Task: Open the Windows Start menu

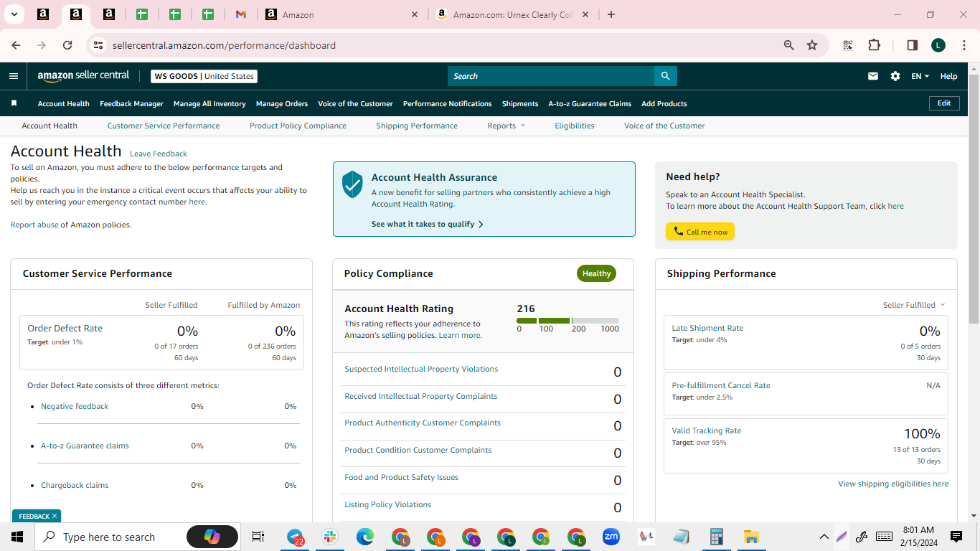Action: 17,537
